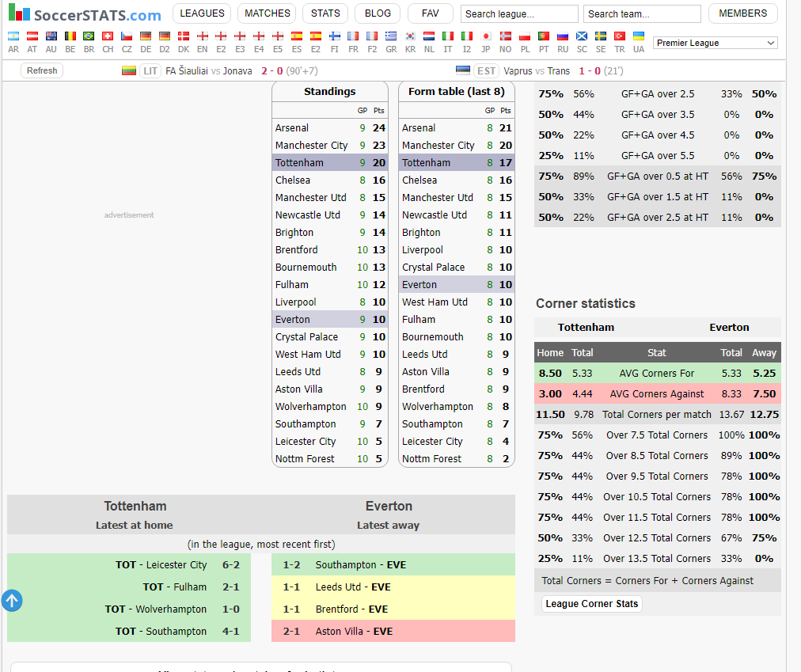Click the Turkey flag icon (TR)
801x672 pixels.
[x=620, y=36]
